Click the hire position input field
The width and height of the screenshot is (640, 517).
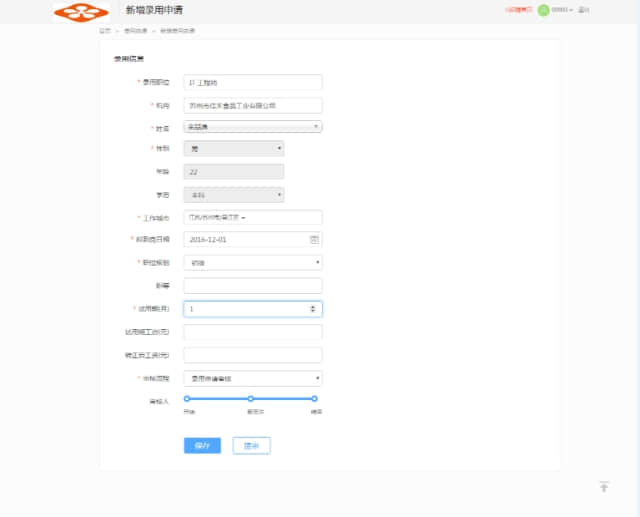coord(252,82)
